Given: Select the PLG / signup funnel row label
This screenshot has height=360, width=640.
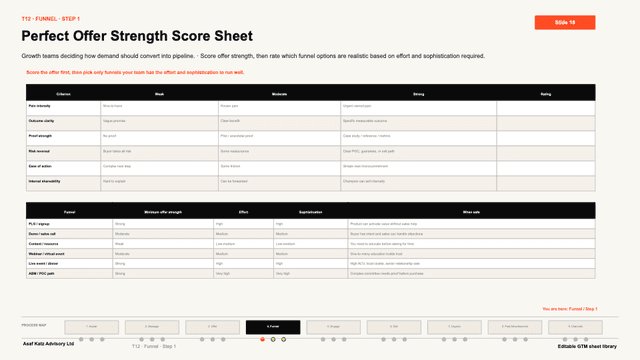Looking at the screenshot, I should (69, 224).
